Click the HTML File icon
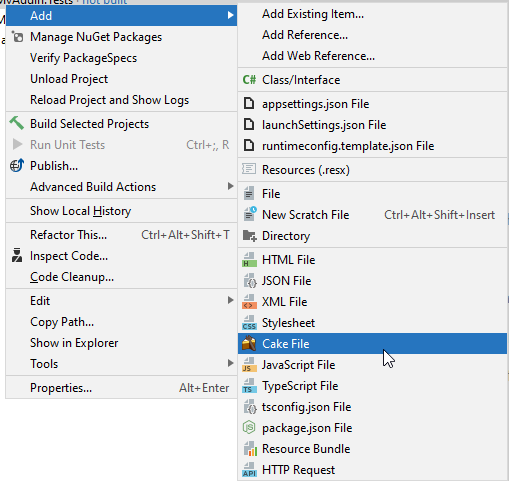509x481 pixels. point(249,260)
